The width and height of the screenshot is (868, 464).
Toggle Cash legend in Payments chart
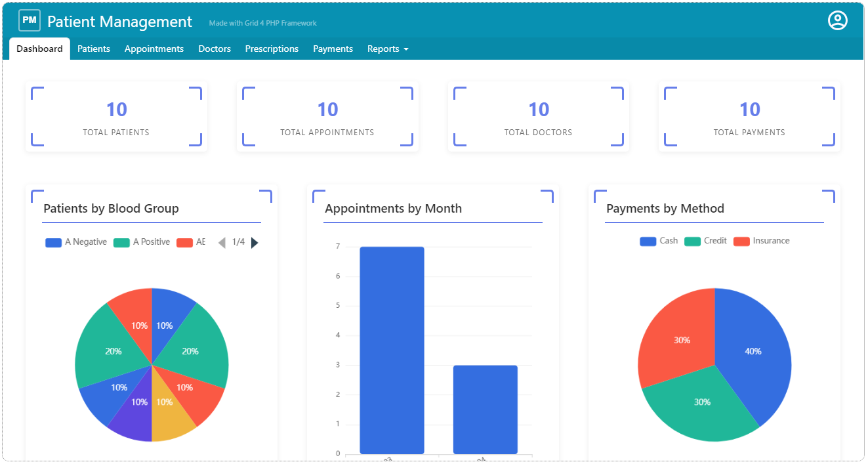pyautogui.click(x=659, y=241)
